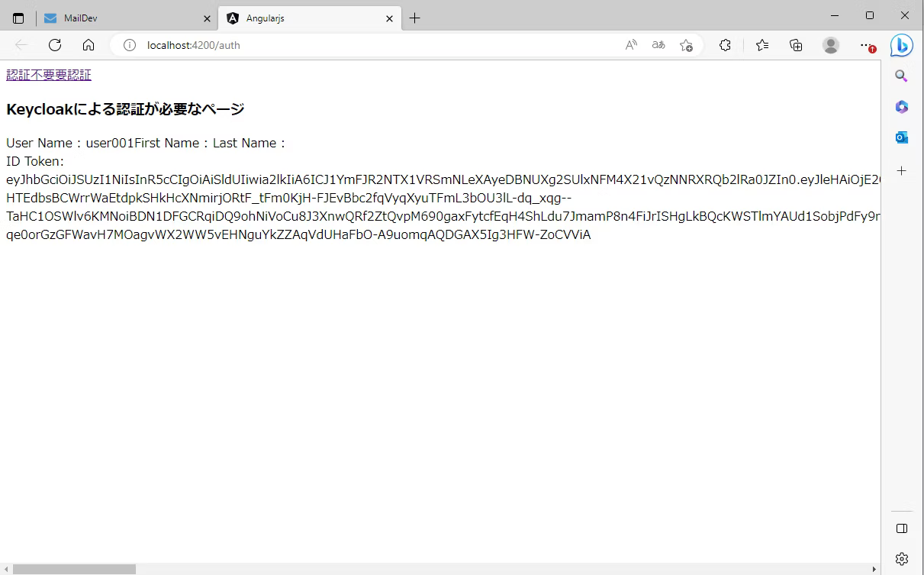Click the user profile avatar icon

tap(831, 45)
